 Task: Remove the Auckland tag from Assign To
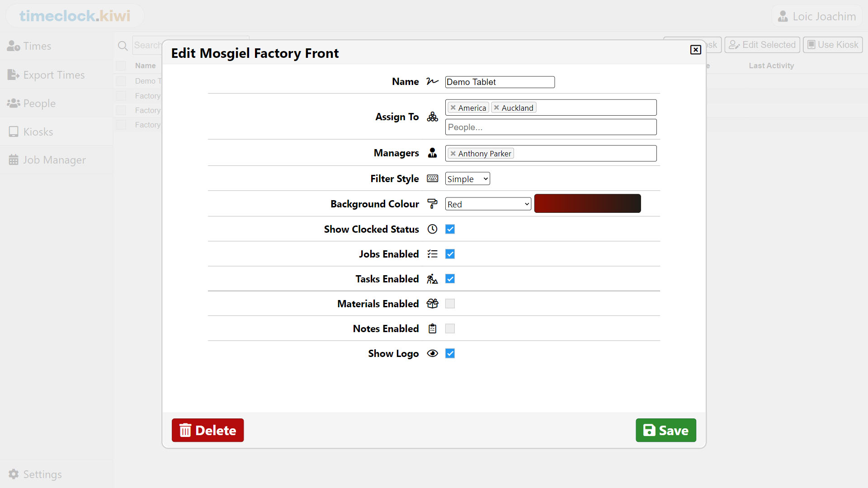coord(497,108)
